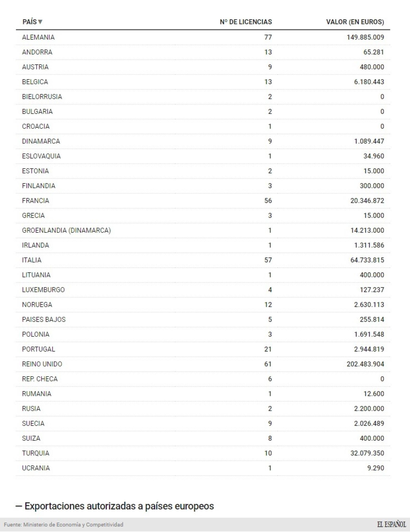Viewport: 410px width, 532px height.
Task: Sort table by Nº DE LICENCIAS header
Action: click(246, 22)
